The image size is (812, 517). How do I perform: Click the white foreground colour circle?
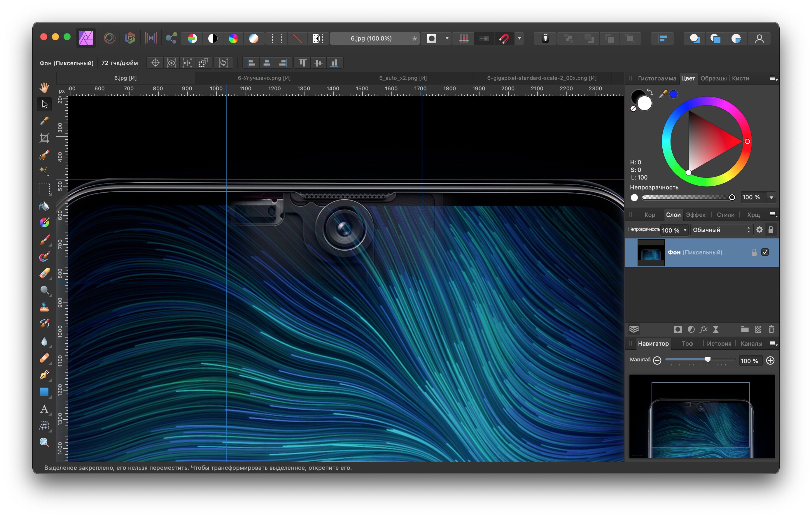644,103
